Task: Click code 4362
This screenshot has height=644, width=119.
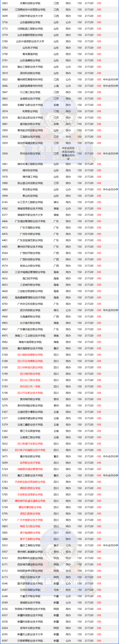Action: coord(5,208)
